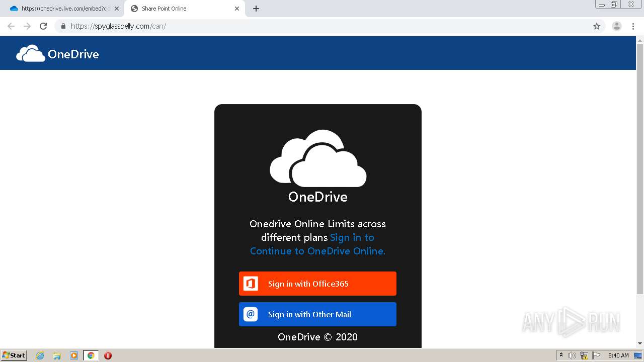Open the volume speaker tray icon
Viewport: 644px width, 362px height.
coord(572,355)
